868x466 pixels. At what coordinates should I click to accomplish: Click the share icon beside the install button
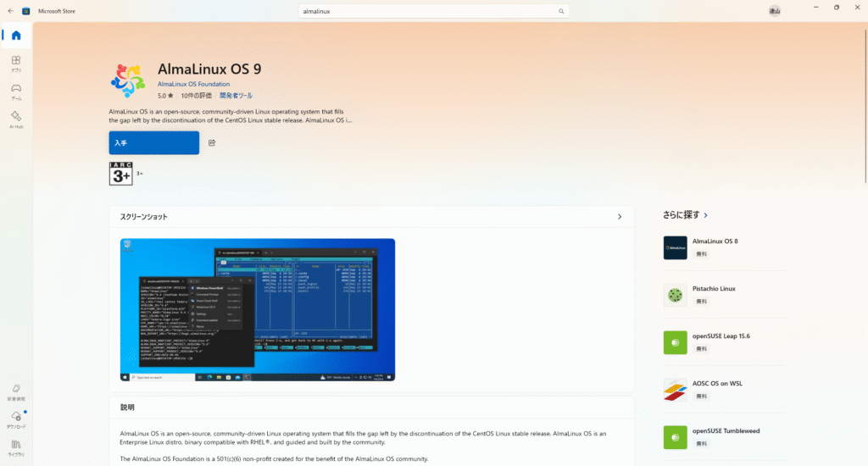coord(211,143)
